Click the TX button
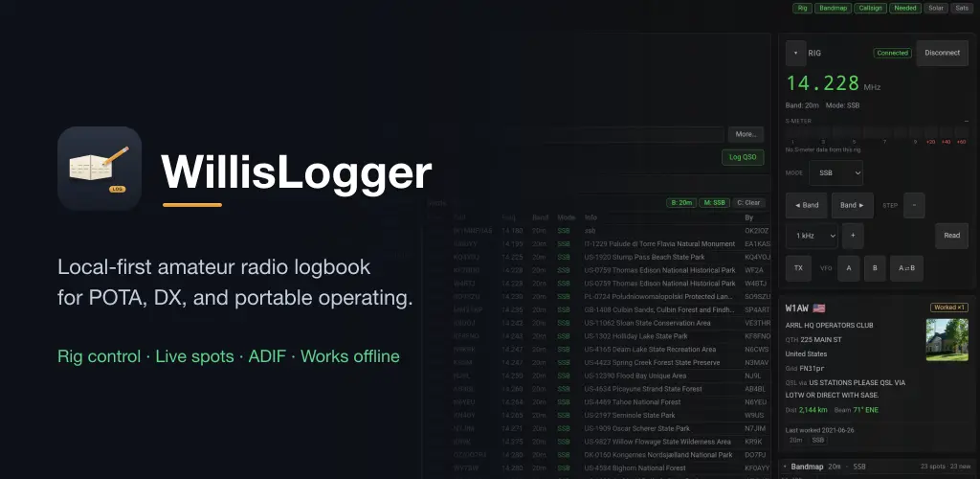The height and width of the screenshot is (479, 980). click(x=798, y=268)
